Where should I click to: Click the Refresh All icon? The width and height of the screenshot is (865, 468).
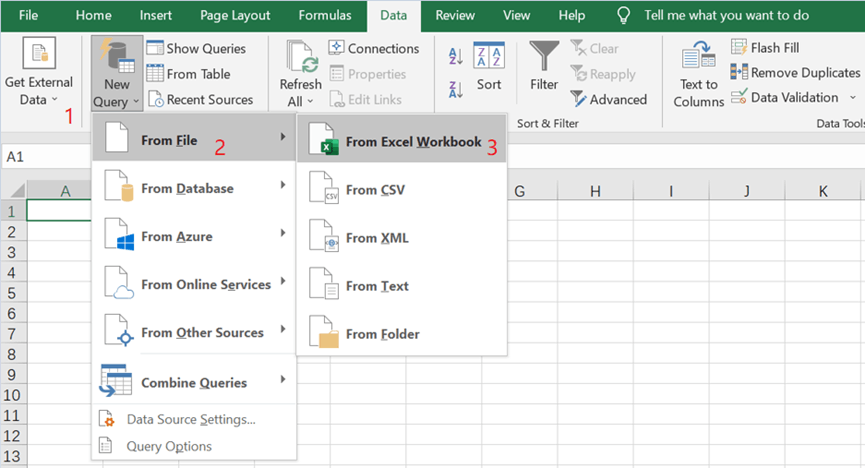click(x=301, y=56)
